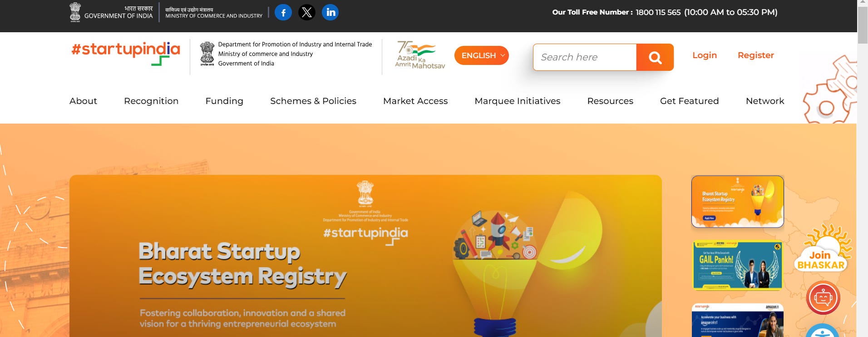
Task: Click the Login link
Action: click(705, 55)
